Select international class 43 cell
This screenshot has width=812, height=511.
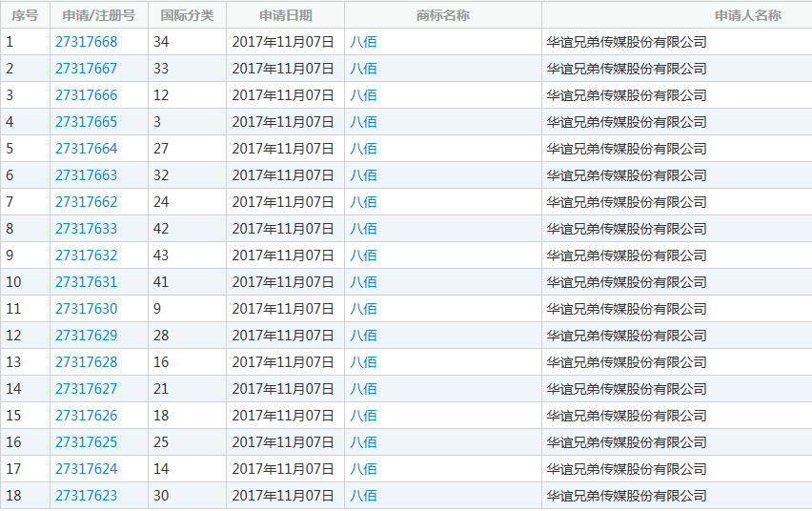coord(187,255)
